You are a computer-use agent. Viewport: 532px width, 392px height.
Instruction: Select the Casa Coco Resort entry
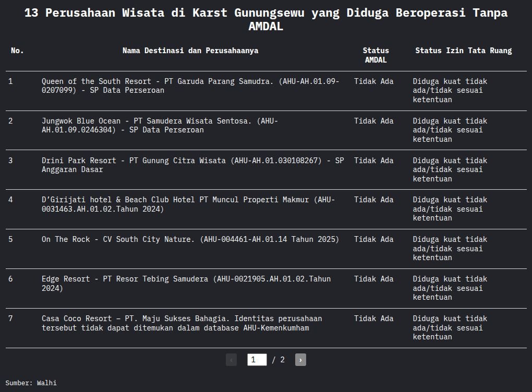(182, 323)
